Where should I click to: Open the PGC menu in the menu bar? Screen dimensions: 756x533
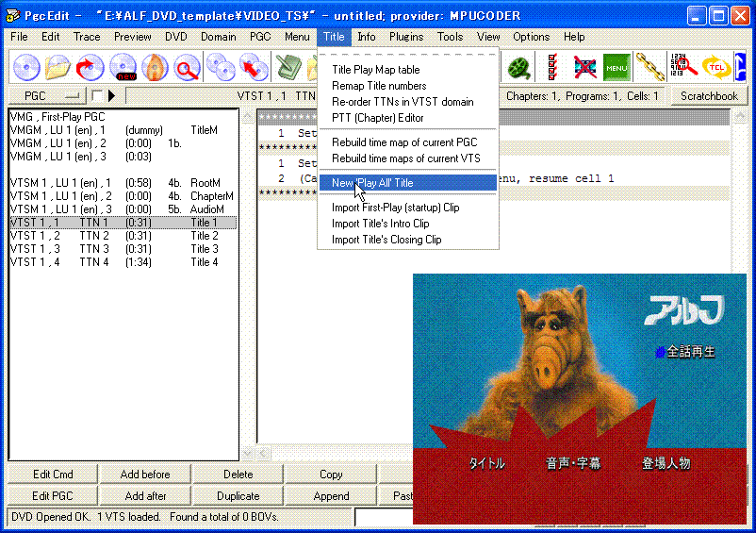click(x=260, y=37)
